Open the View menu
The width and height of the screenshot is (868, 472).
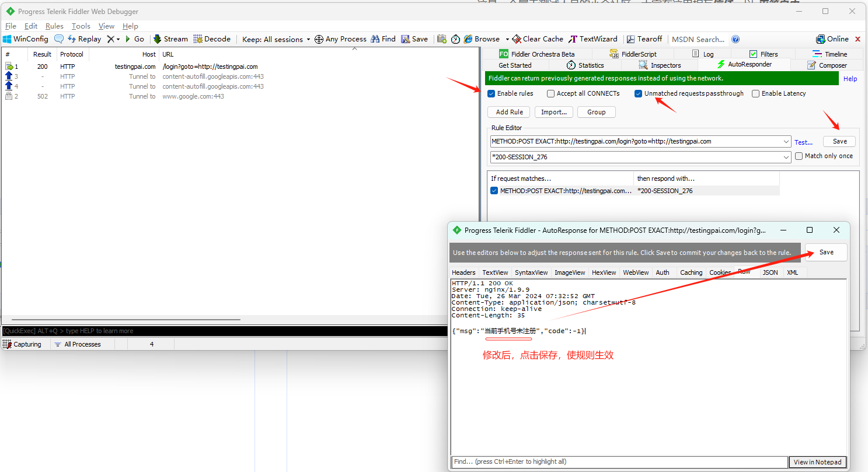point(106,26)
